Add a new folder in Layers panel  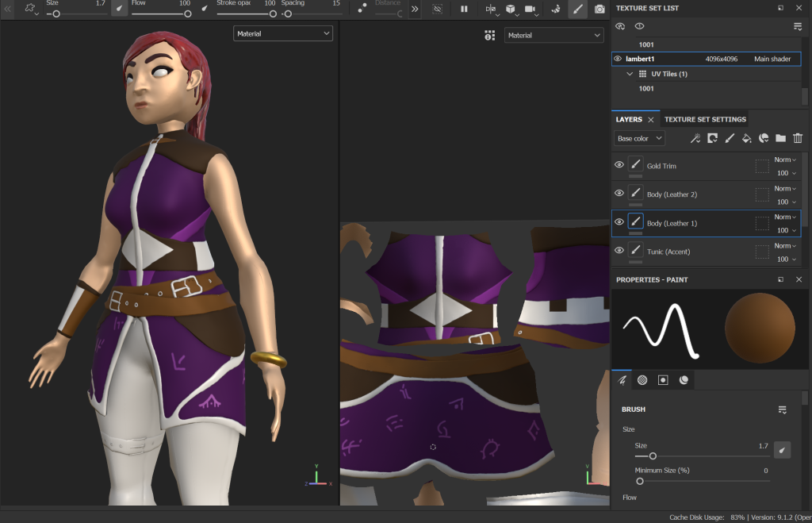click(x=780, y=138)
